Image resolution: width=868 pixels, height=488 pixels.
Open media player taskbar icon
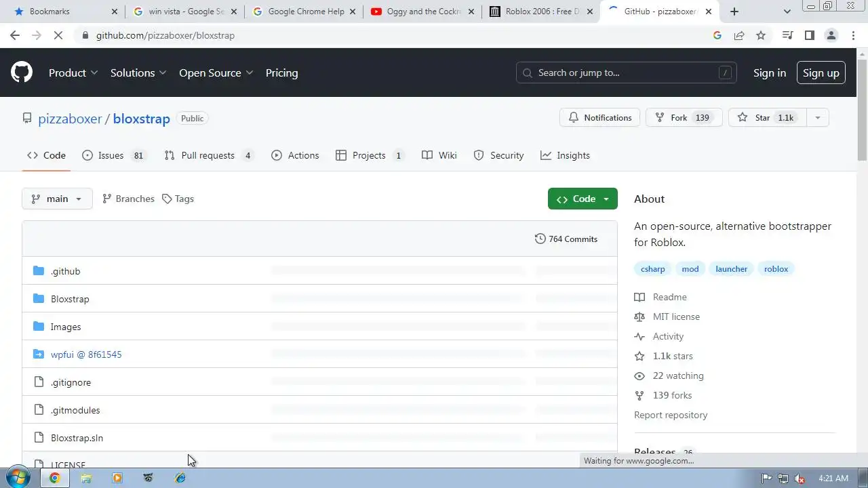pyautogui.click(x=117, y=478)
